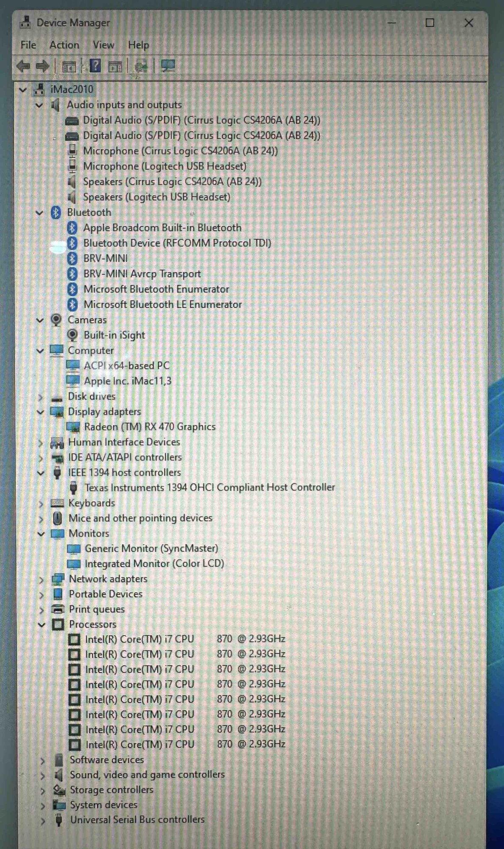Image resolution: width=504 pixels, height=849 pixels.
Task: Maximize the Device Manager window
Action: point(430,22)
